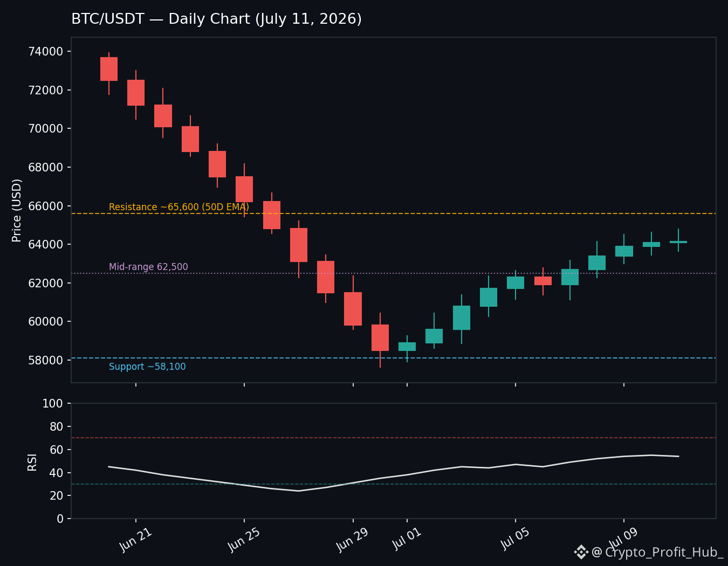This screenshot has height=566, width=728.
Task: Click the 72000 price axis label
Action: pyautogui.click(x=45, y=90)
